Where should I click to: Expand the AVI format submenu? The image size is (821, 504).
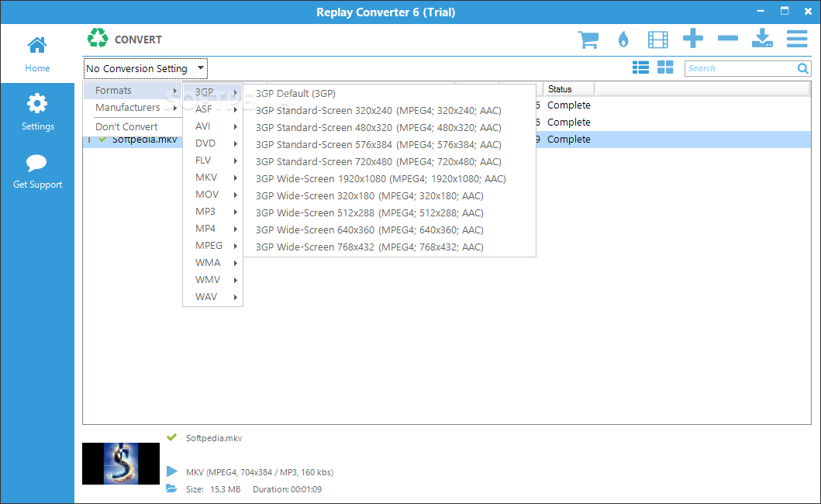[213, 126]
